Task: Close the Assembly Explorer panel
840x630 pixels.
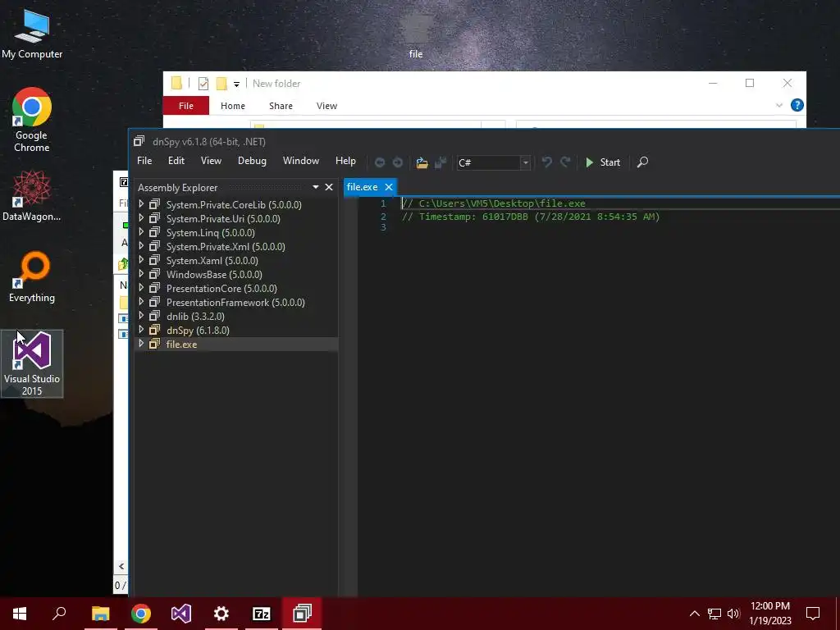Action: click(x=329, y=187)
